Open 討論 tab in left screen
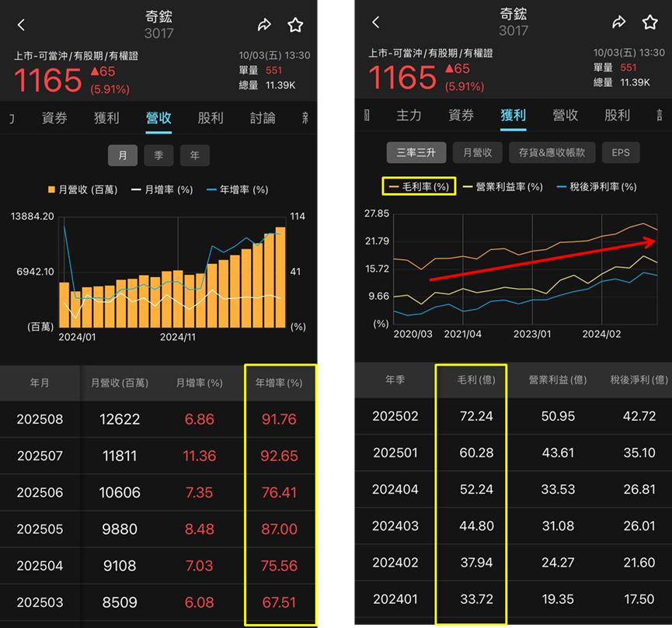 263,118
